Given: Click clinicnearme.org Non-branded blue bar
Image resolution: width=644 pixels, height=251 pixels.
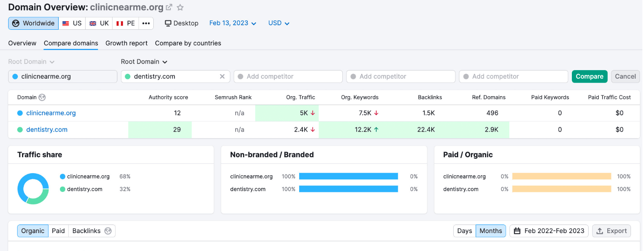Looking at the screenshot, I should pos(348,176).
